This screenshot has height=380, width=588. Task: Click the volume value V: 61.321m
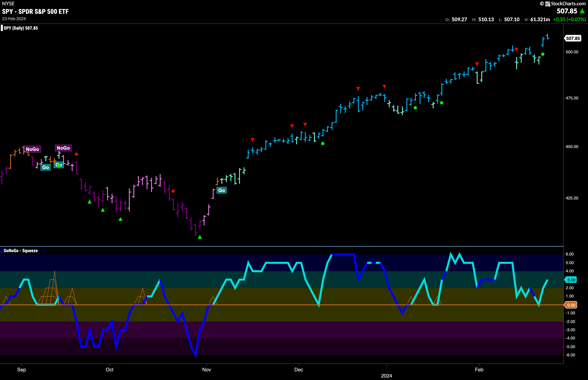[537, 20]
